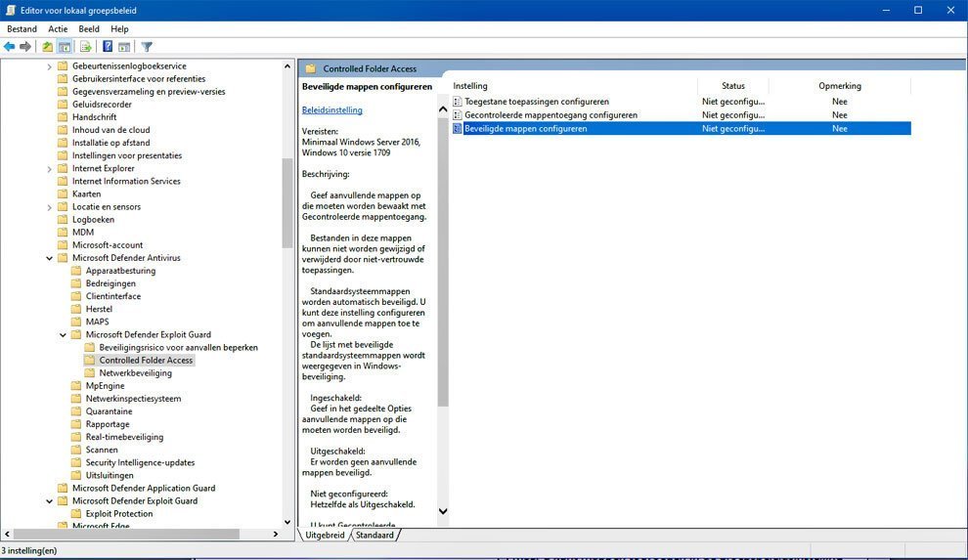Expand the Locatie en sensors node

50,206
